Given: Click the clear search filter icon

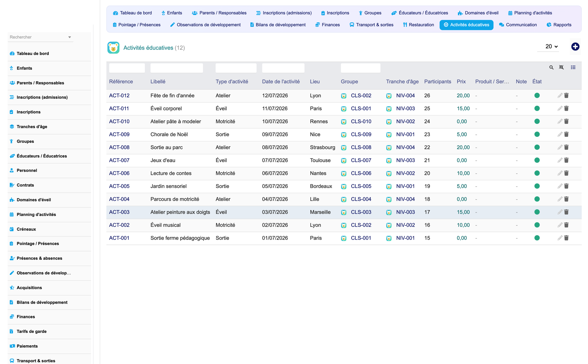Looking at the screenshot, I should click(x=561, y=67).
